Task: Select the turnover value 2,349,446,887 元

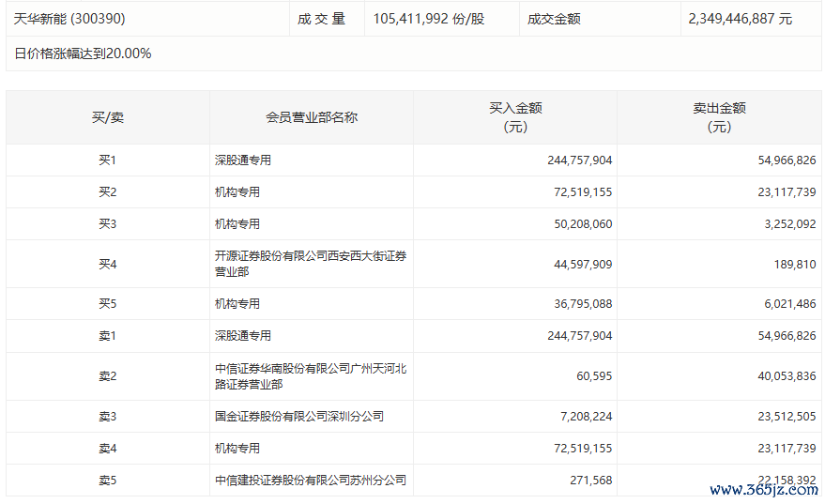Action: 740,19
